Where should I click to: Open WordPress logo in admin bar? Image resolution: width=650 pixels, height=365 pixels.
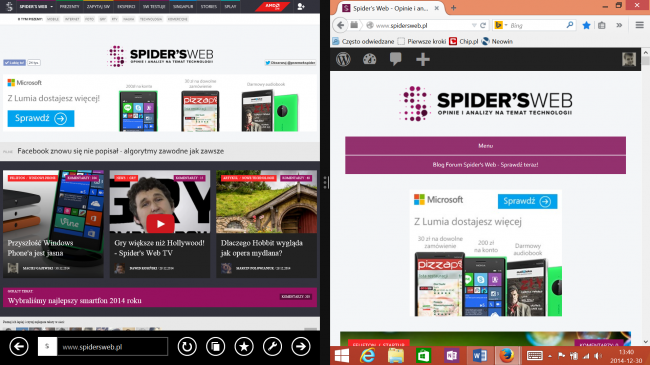point(343,59)
